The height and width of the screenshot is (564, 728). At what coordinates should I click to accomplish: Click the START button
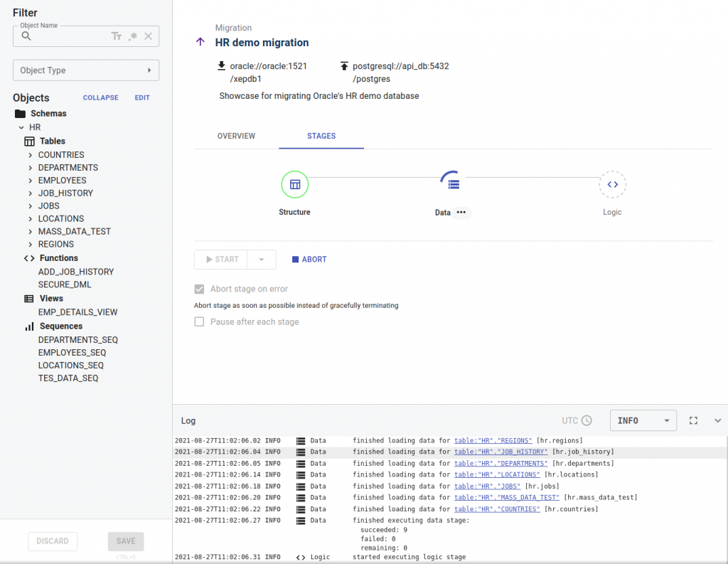221,259
